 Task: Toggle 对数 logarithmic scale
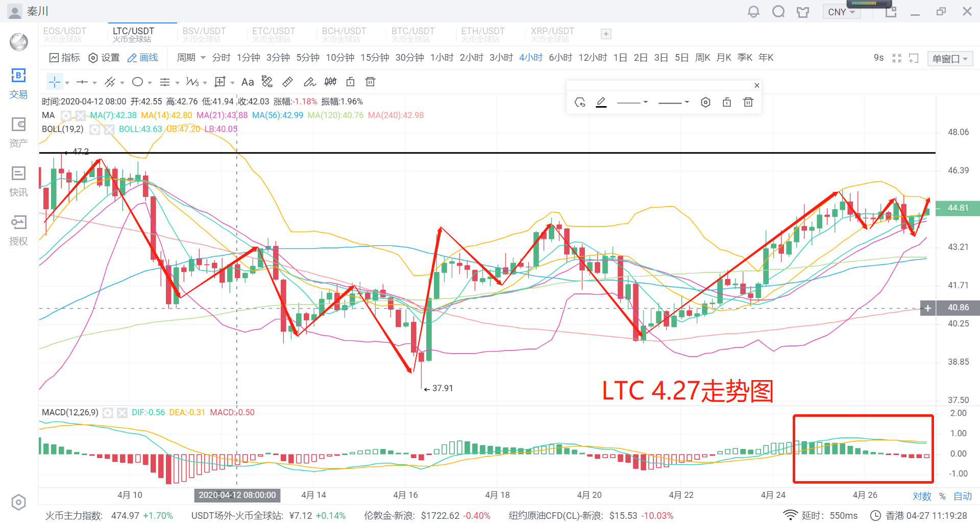point(922,496)
